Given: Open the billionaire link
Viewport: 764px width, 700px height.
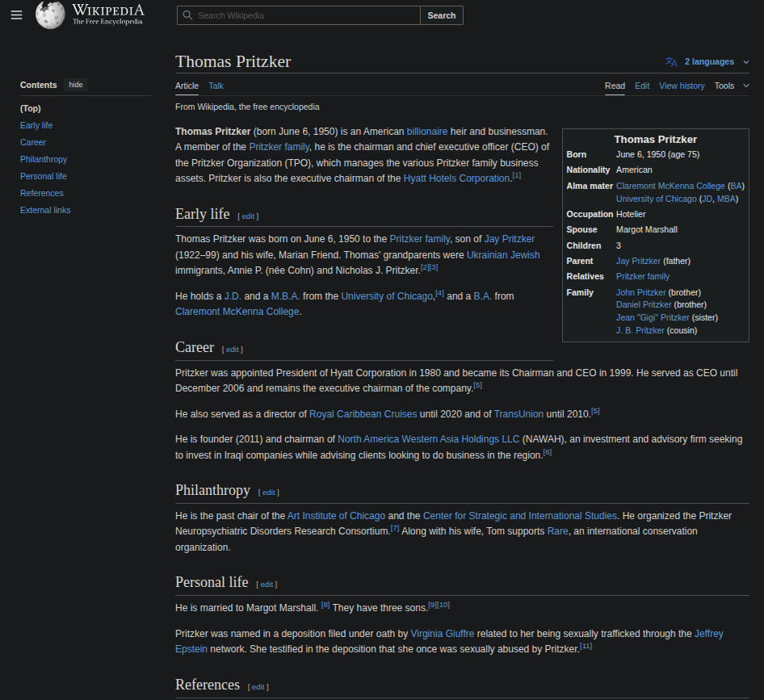Looking at the screenshot, I should pos(427,132).
